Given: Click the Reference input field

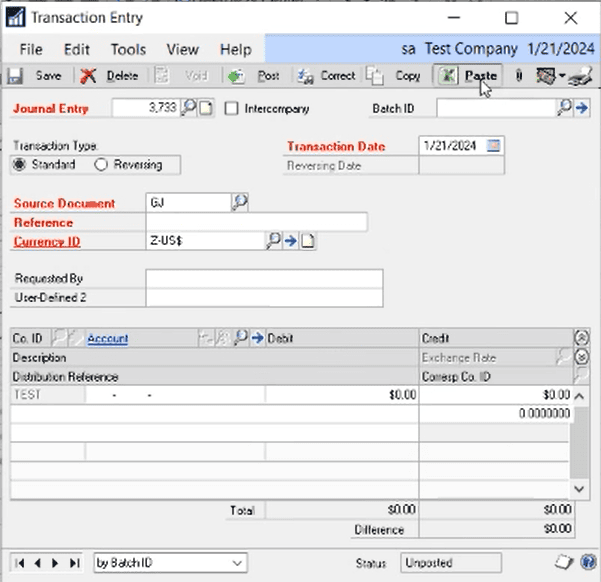Looking at the screenshot, I should pos(256,222).
